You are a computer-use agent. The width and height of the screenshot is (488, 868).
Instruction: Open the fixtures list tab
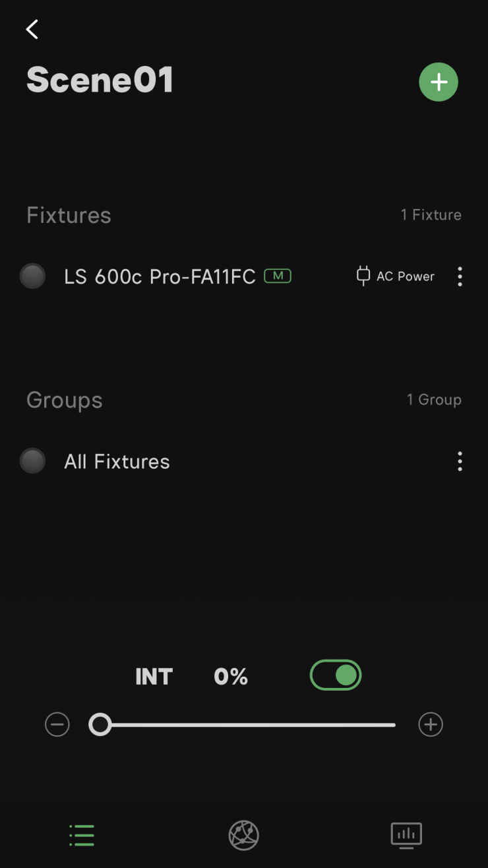coord(82,835)
